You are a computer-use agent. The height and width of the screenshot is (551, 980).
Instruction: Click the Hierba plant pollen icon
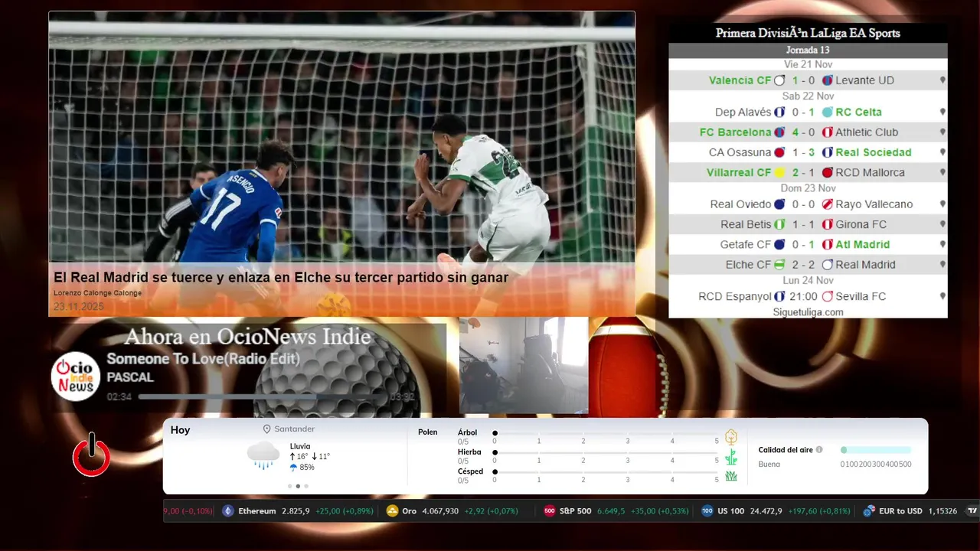[731, 457]
